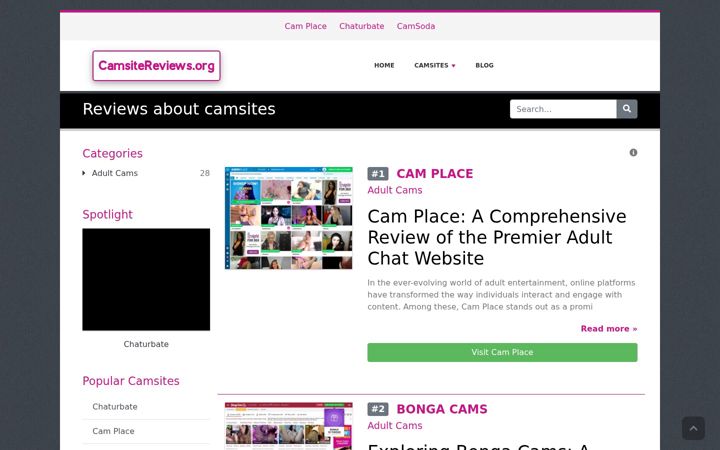Click the #1 rank badge
The height and width of the screenshot is (450, 720).
click(x=378, y=174)
